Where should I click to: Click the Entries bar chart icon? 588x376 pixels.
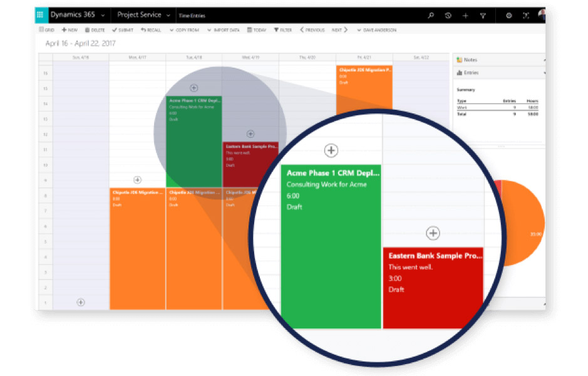(460, 73)
